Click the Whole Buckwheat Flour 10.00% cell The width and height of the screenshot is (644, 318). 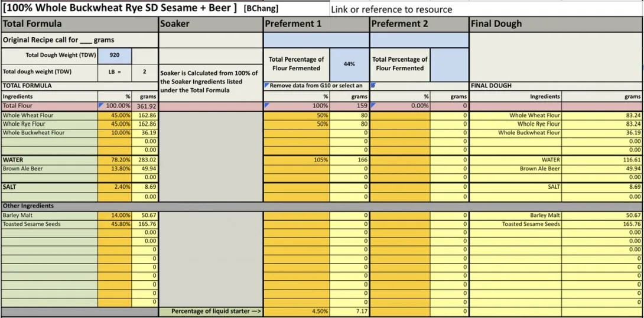[115, 133]
